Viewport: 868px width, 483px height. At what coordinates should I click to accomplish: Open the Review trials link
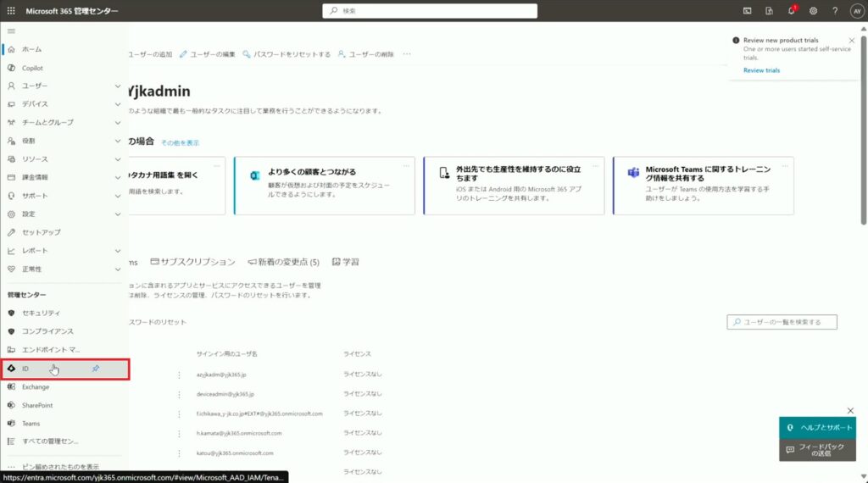[x=761, y=70]
